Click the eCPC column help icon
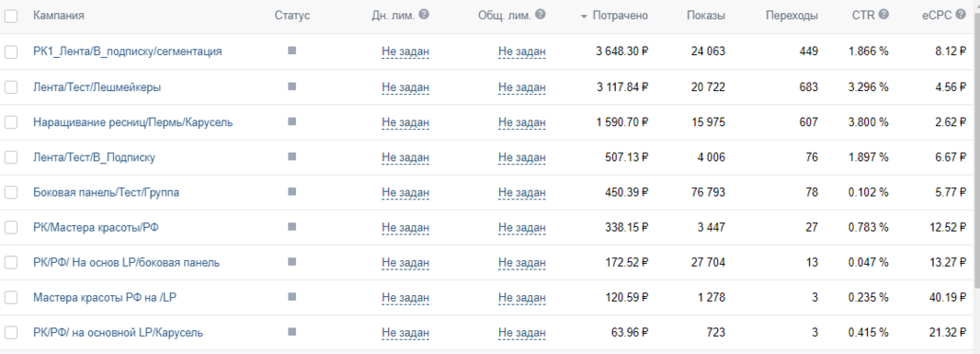Viewport: 980px width, 354px height. pos(961,15)
